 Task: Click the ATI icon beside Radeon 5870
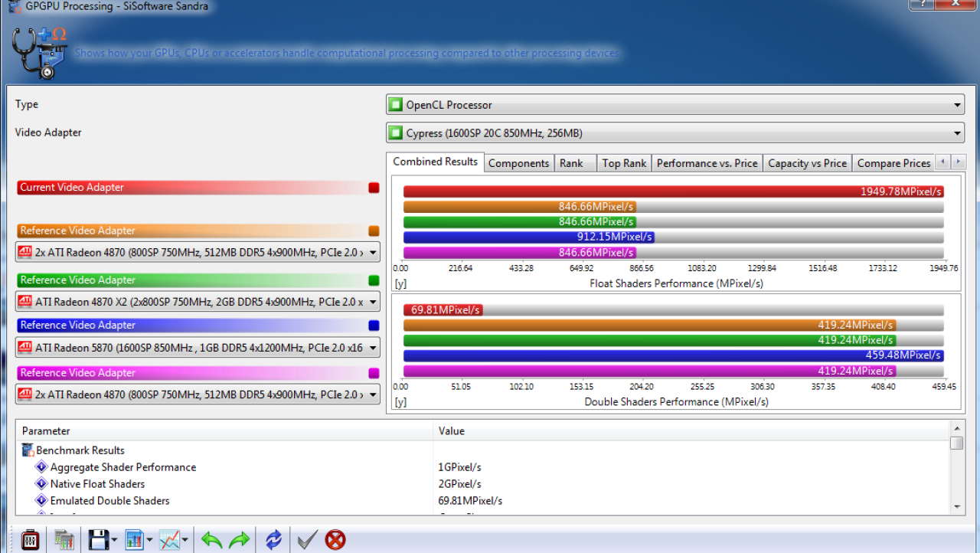coord(24,348)
